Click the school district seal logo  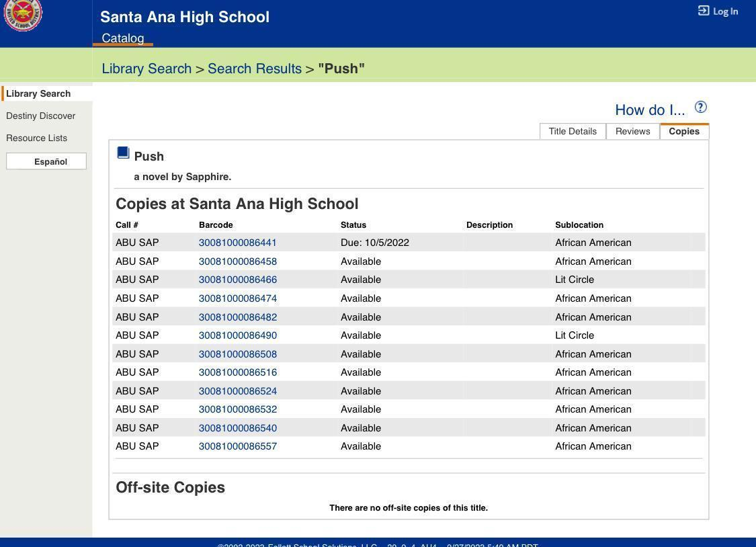[x=23, y=14]
